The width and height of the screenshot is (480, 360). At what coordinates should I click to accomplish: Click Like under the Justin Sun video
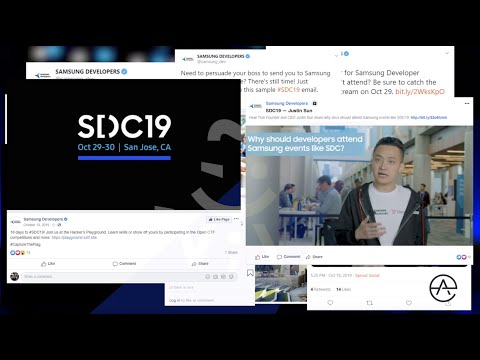click(262, 257)
